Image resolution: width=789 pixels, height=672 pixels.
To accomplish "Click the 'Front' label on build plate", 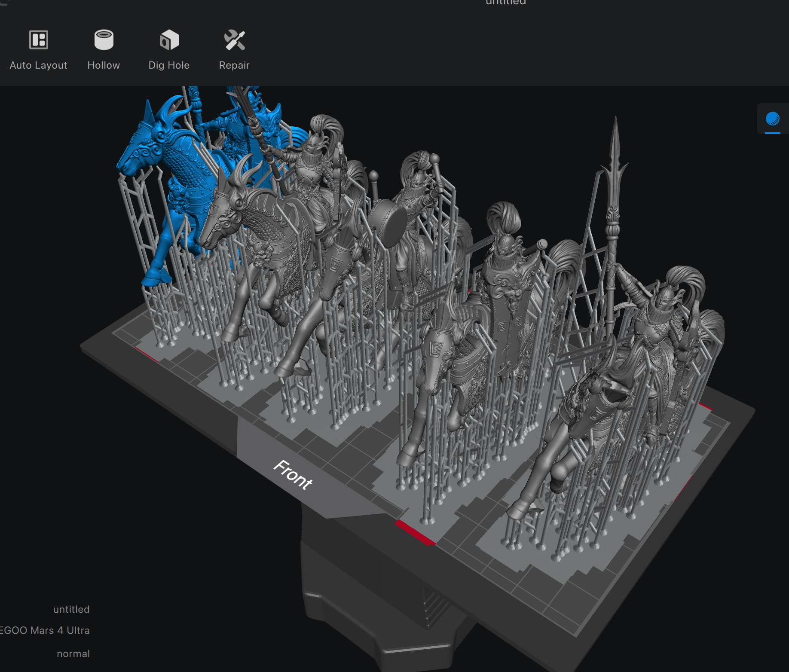I will [293, 475].
